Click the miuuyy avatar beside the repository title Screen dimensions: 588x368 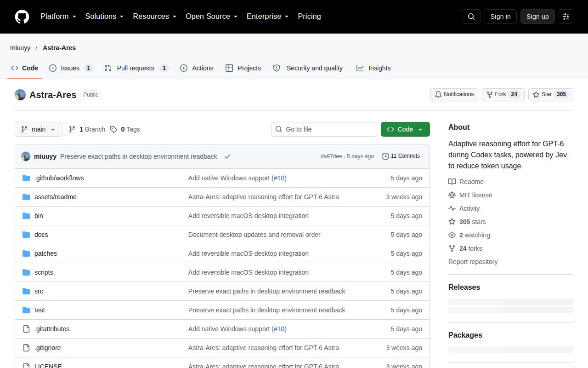click(x=20, y=95)
